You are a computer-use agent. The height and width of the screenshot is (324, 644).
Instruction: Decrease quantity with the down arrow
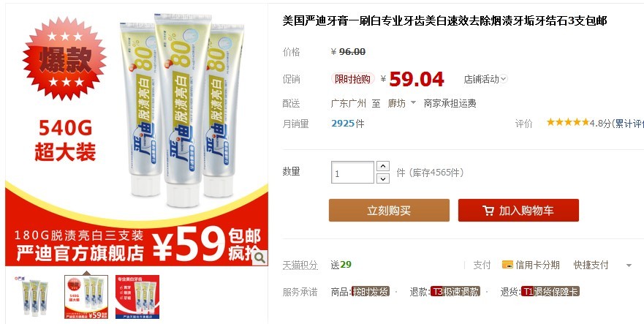(383, 178)
